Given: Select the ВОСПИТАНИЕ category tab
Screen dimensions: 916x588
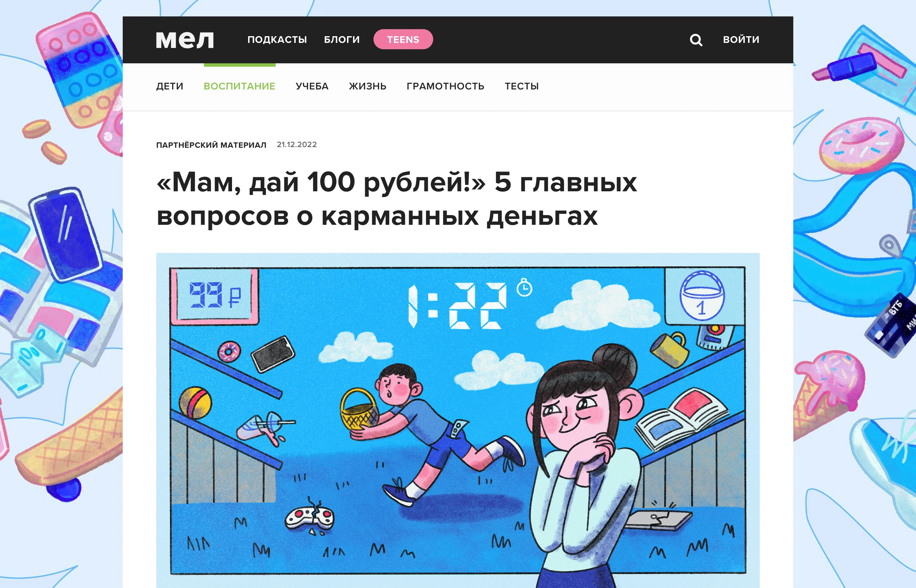Looking at the screenshot, I should (x=239, y=86).
